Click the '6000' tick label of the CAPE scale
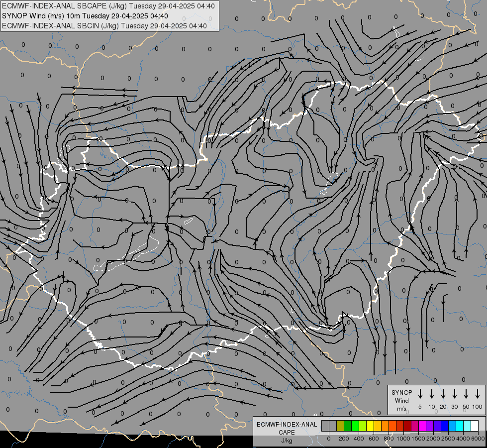 click(x=478, y=439)
